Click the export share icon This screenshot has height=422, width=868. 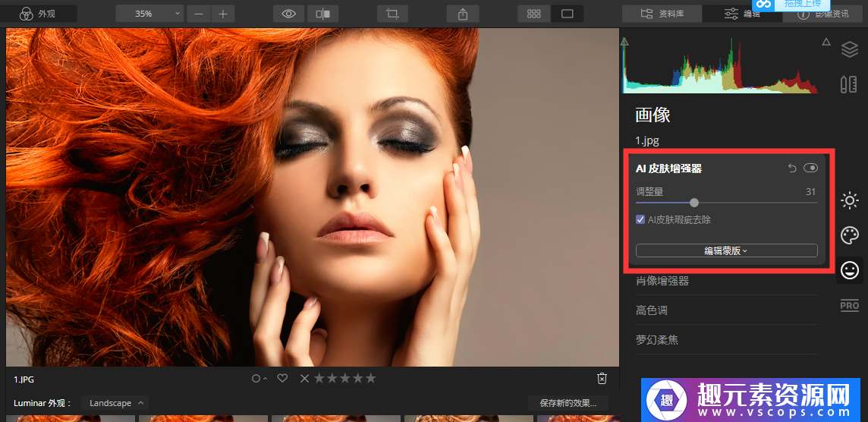pos(462,14)
